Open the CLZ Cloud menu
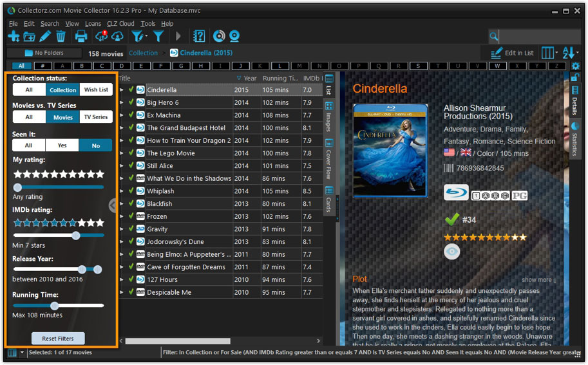 [120, 24]
